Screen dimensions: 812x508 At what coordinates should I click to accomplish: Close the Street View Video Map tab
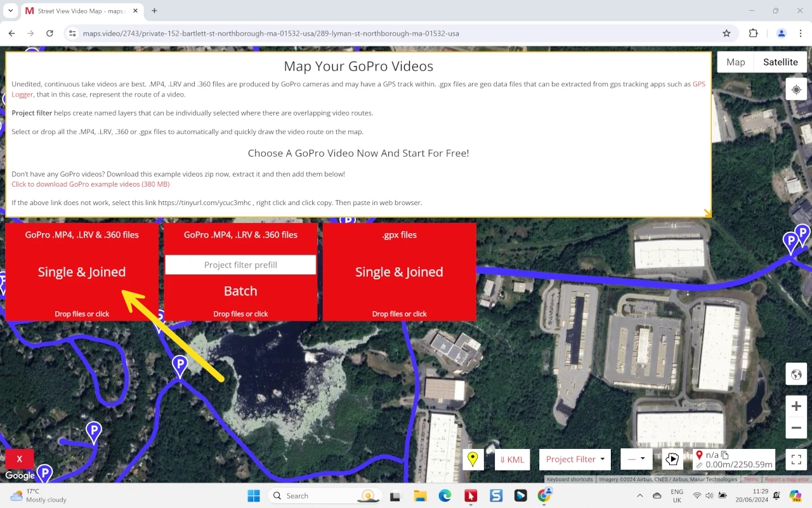point(134,11)
